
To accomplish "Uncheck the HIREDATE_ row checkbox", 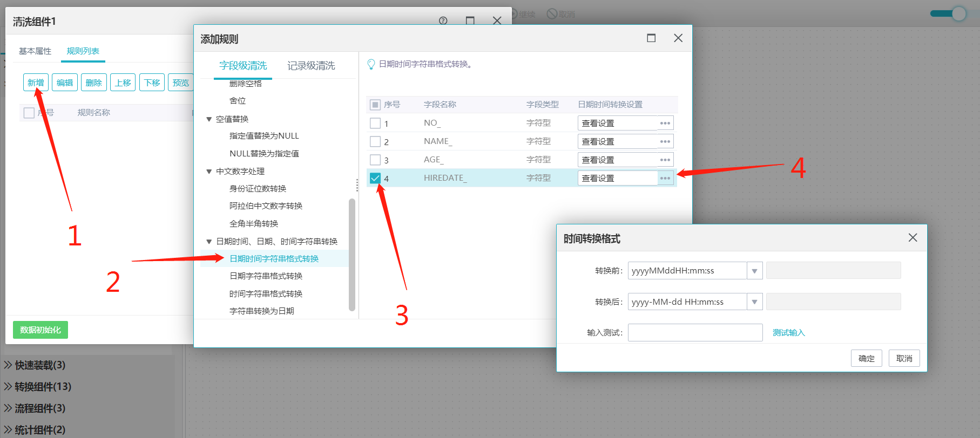I will pos(375,178).
